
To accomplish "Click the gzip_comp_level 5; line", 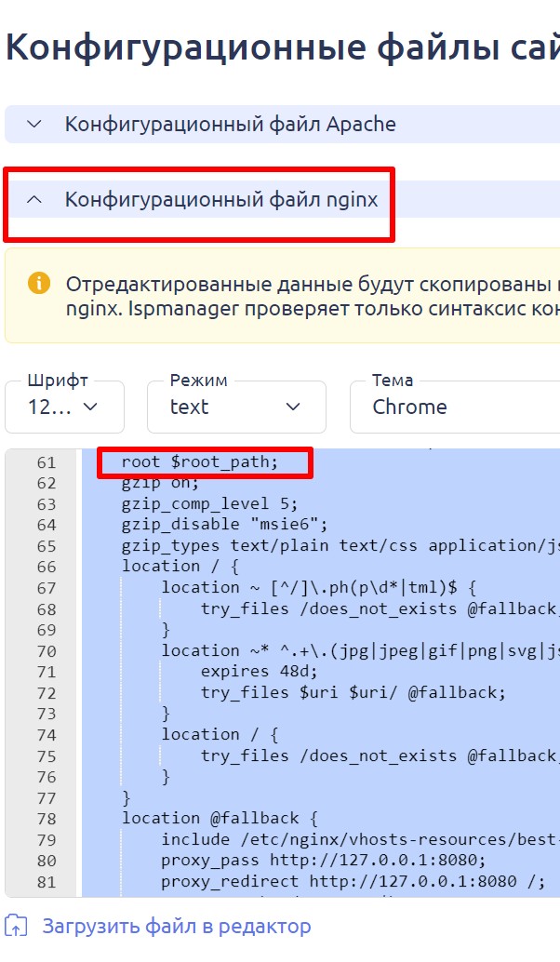I will (x=209, y=503).
